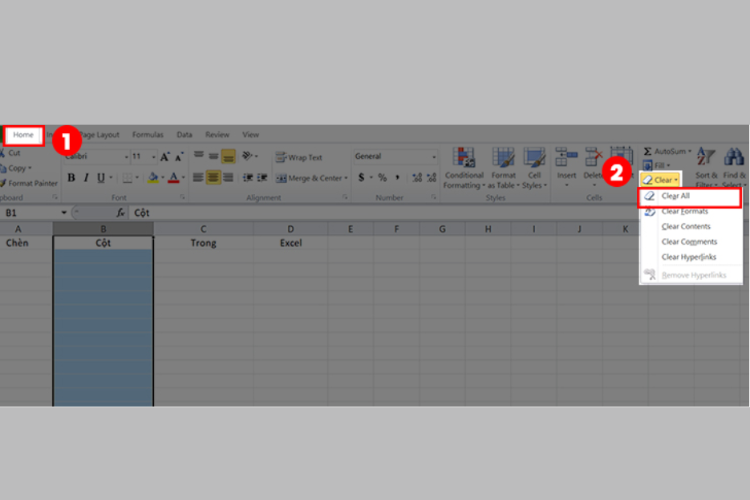
Task: Switch to the Review tab
Action: (x=217, y=135)
